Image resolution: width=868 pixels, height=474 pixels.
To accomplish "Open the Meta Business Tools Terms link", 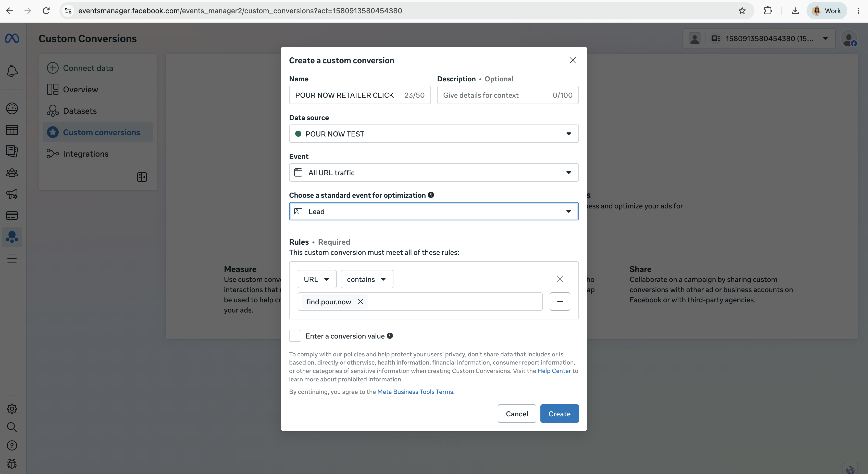I will 415,392.
